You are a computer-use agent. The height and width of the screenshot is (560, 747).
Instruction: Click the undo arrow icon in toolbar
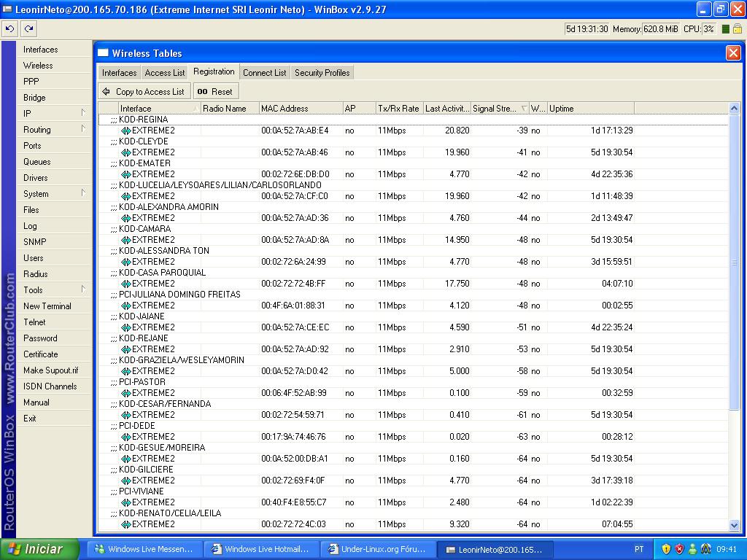(x=9, y=28)
